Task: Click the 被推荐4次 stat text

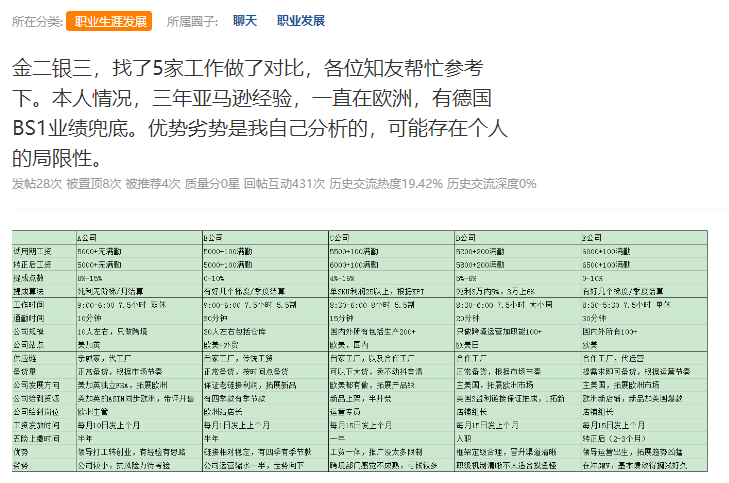Action: (152, 184)
